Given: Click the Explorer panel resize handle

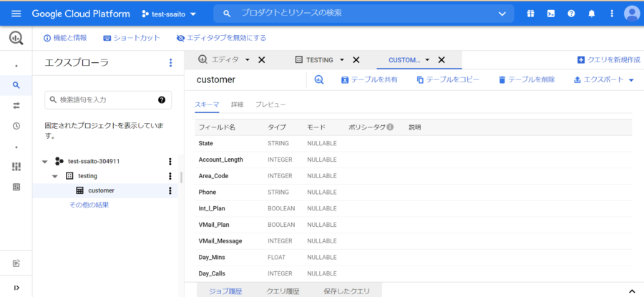Looking at the screenshot, I should tap(181, 177).
